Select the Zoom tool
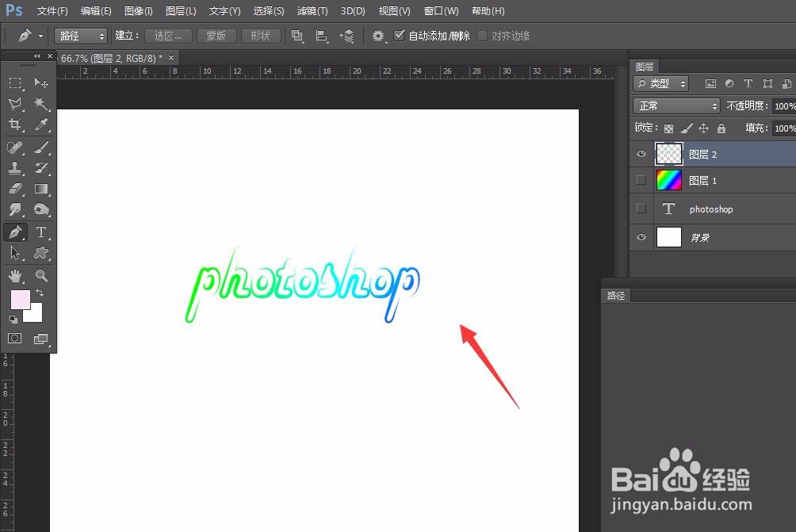The image size is (796, 532). tap(41, 276)
